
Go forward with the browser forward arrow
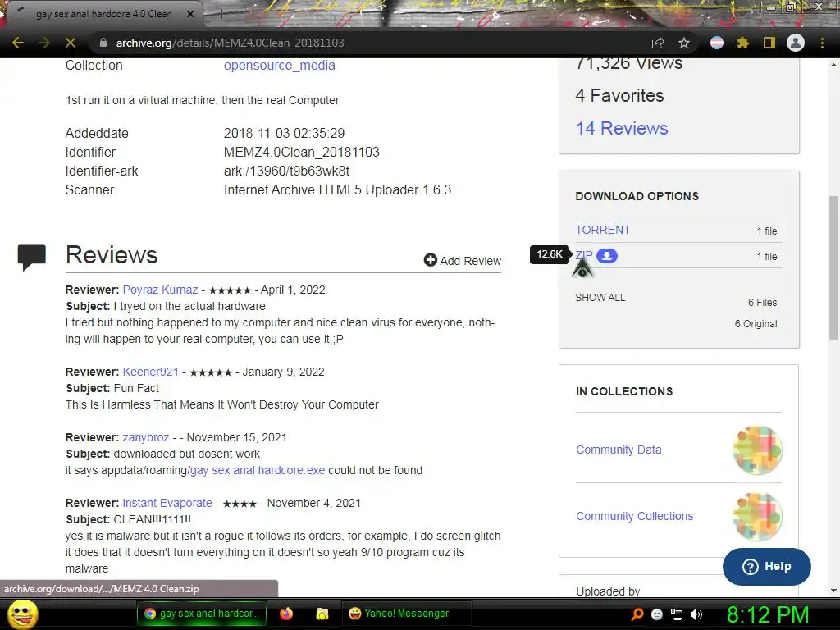pos(44,43)
